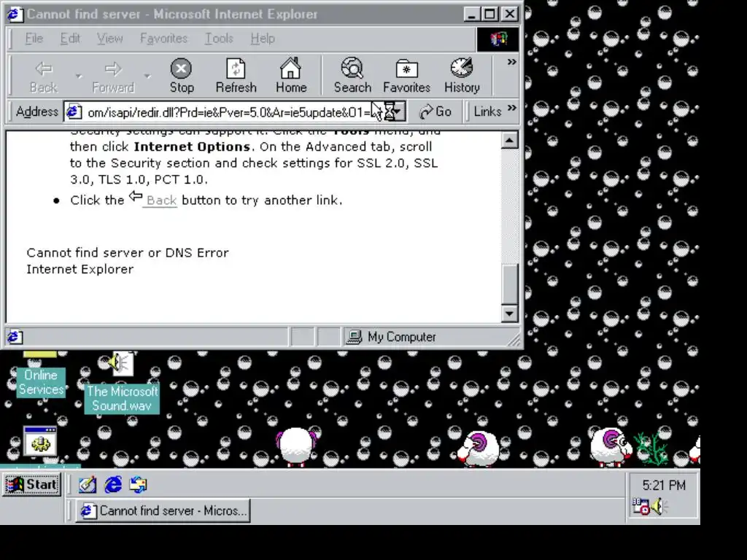Viewport: 747px width, 560px height.
Task: Select the gear window desktop icon
Action: [40, 441]
